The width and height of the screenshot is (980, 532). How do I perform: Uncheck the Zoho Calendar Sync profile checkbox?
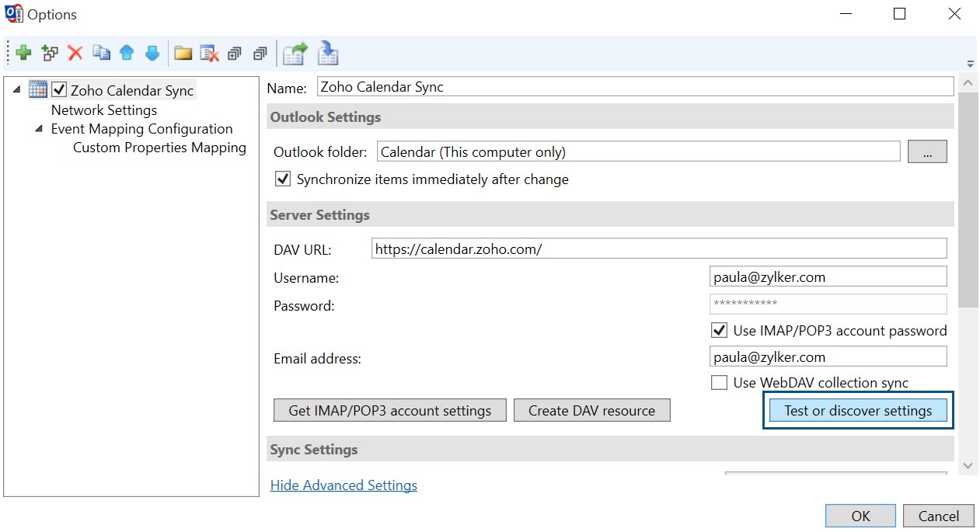[x=59, y=91]
